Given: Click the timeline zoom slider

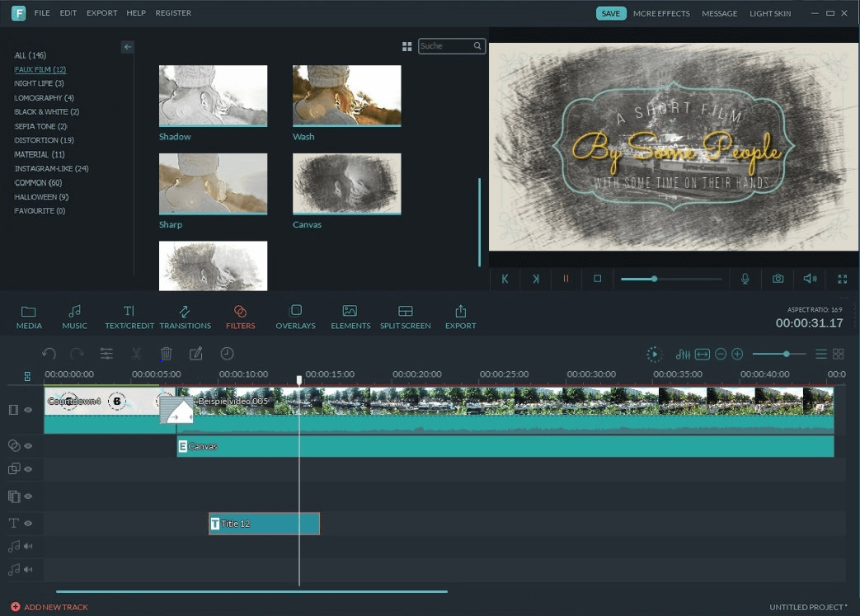Looking at the screenshot, I should [x=778, y=354].
